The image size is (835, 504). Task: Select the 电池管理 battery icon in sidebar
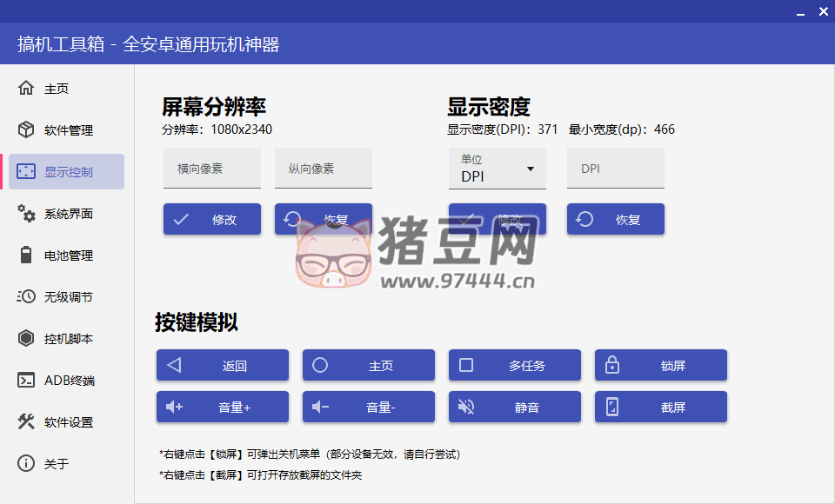tap(26, 255)
